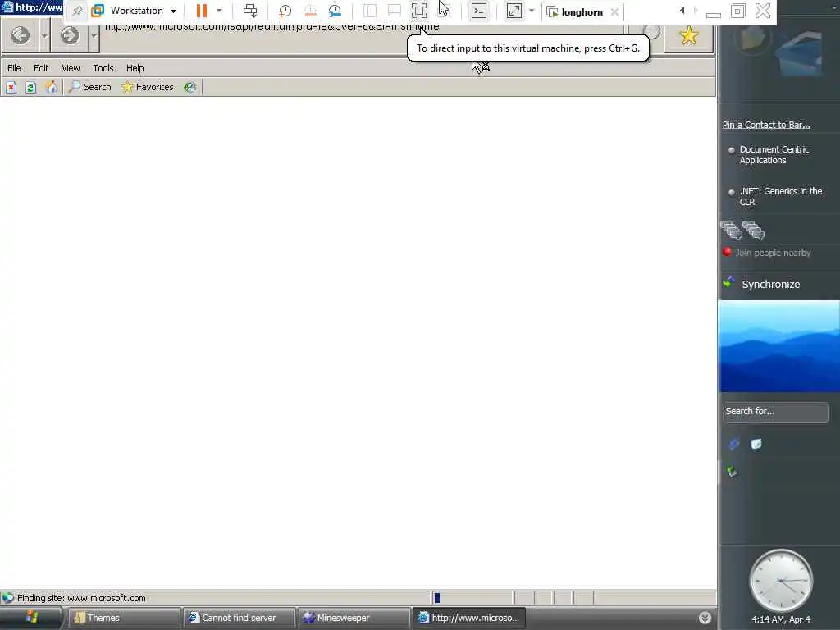Screen dimensions: 840x630
Task: Open the Back history dropdown
Action: click(45, 36)
